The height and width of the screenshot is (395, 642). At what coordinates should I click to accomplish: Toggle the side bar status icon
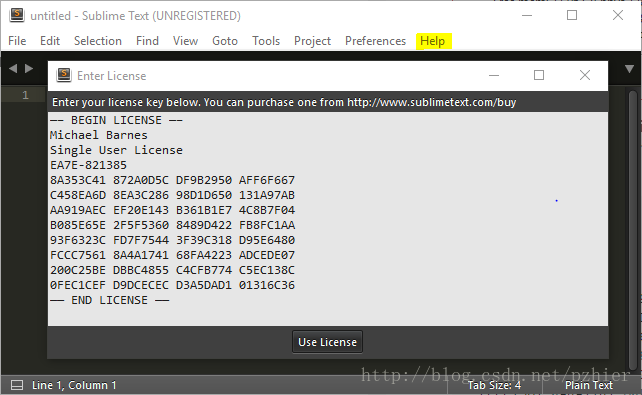[17, 385]
